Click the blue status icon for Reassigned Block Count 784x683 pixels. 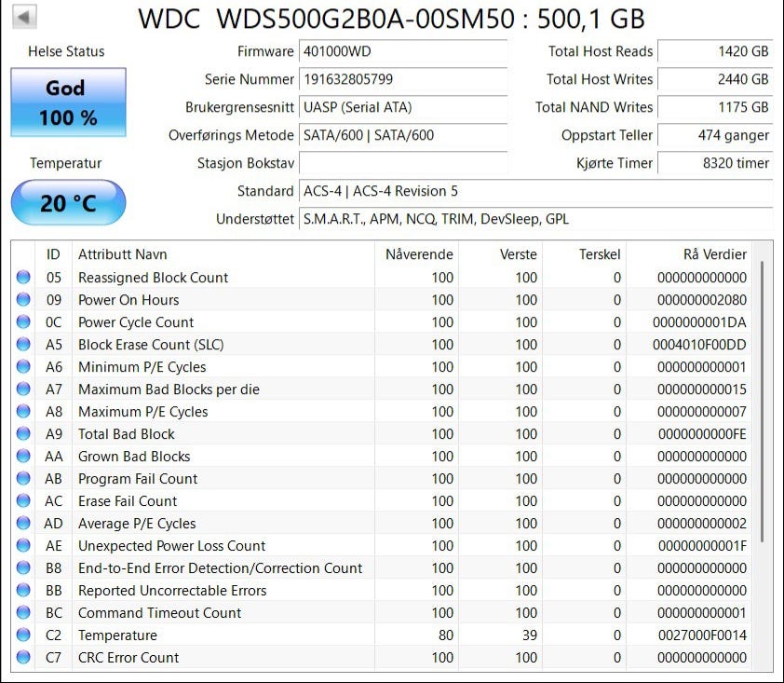pos(23,277)
